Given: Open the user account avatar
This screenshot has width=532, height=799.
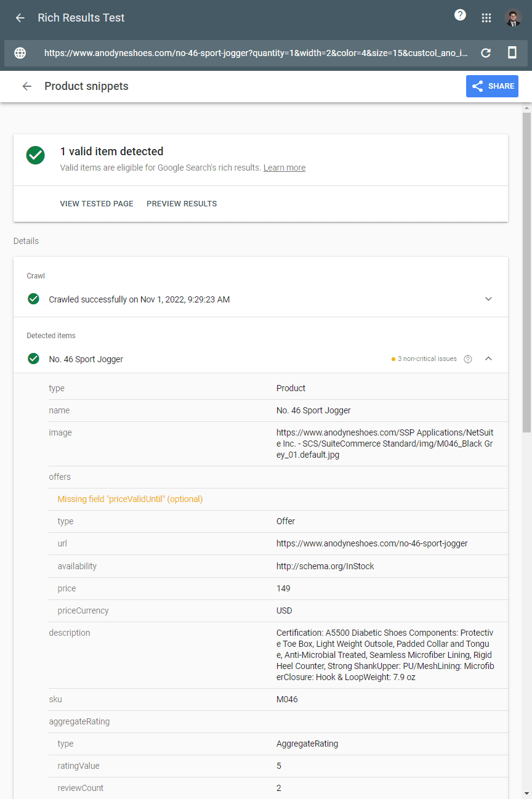Looking at the screenshot, I should [513, 18].
